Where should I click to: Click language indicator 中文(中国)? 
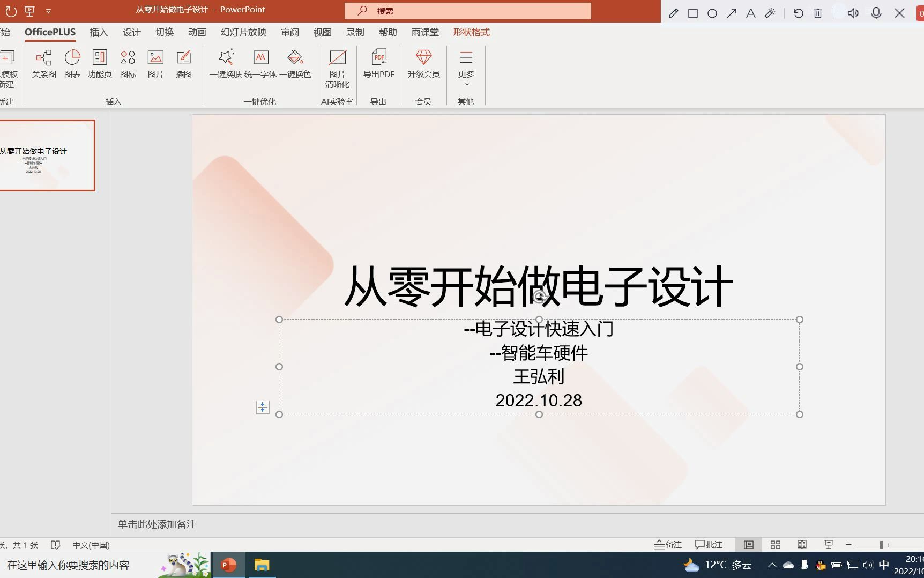point(91,545)
